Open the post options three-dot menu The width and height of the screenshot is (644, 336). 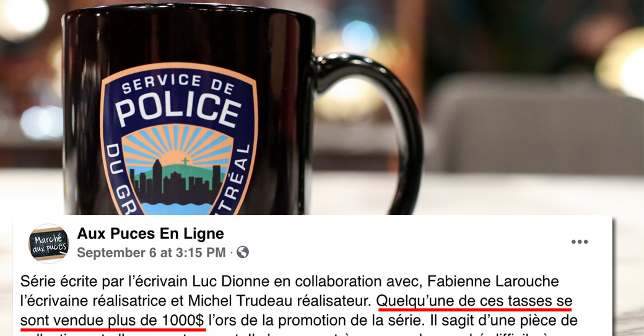579,242
